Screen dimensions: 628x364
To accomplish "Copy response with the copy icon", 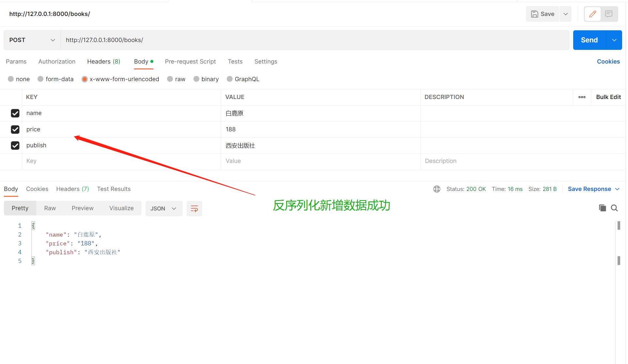I will (602, 208).
